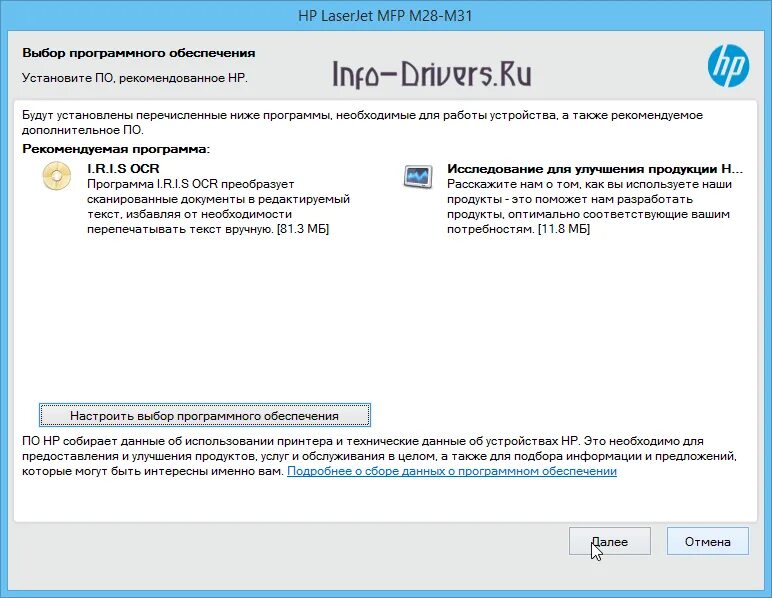Click the HP logo icon
Viewport: 772px width, 598px height.
point(728,65)
